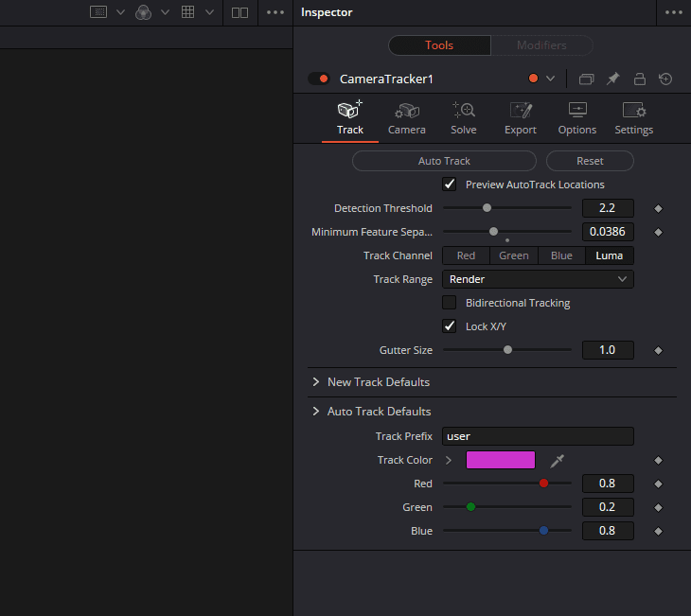Image resolution: width=691 pixels, height=616 pixels.
Task: Click the Green keyframe diamond
Action: tap(659, 507)
